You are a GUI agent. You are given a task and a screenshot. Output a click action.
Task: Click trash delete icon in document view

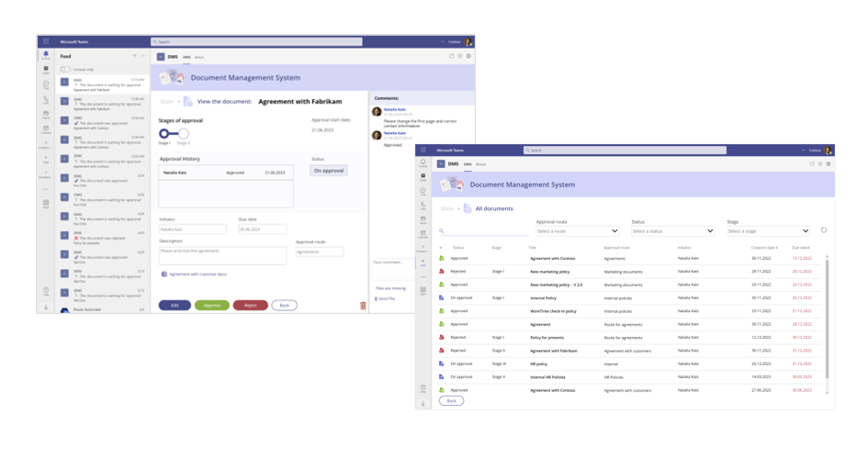click(x=363, y=305)
